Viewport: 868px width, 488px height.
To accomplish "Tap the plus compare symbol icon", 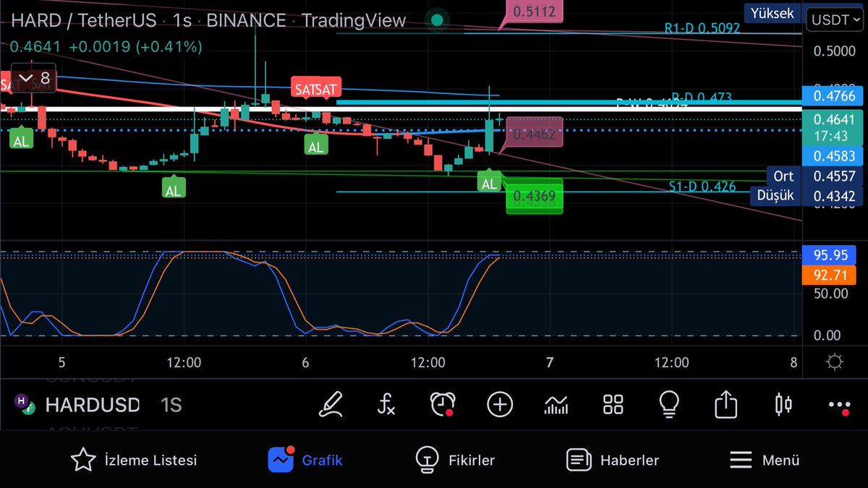I will 500,404.
